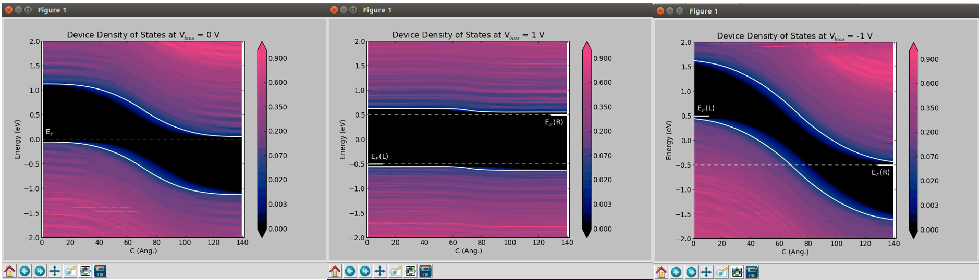The width and height of the screenshot is (980, 280).
Task: Click the 'EF(R)' label in -1 V figure
Action: click(x=880, y=172)
